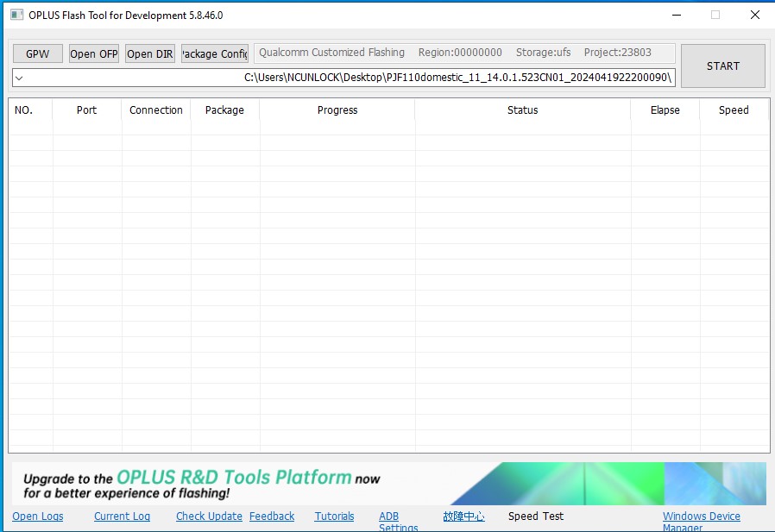Image resolution: width=775 pixels, height=532 pixels.
Task: Click the firmware path combo box field
Action: click(x=345, y=78)
